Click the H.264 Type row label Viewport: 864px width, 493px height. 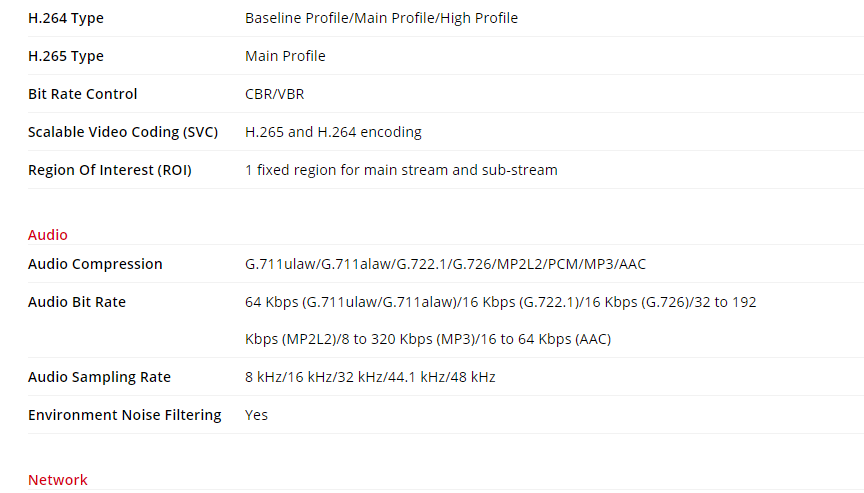(66, 18)
